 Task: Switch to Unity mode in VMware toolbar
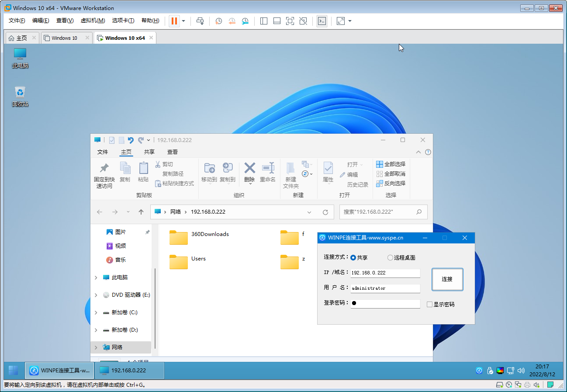tap(303, 21)
